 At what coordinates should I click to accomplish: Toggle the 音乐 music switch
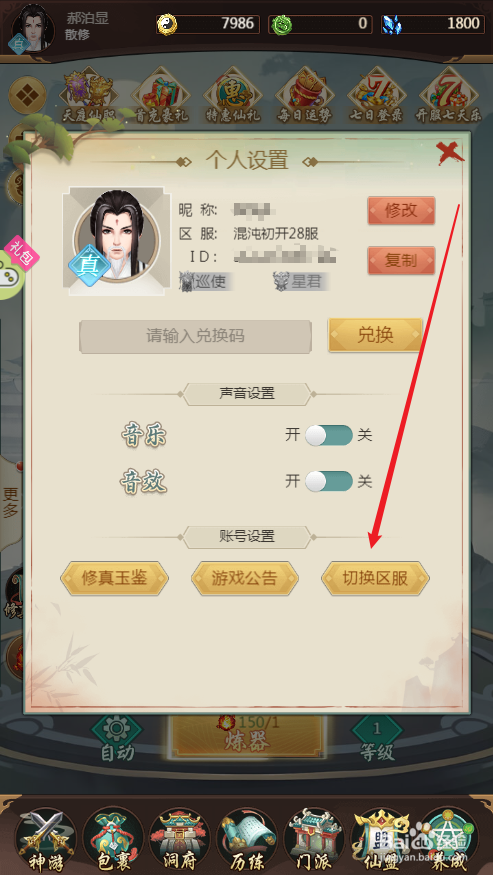[x=329, y=435]
